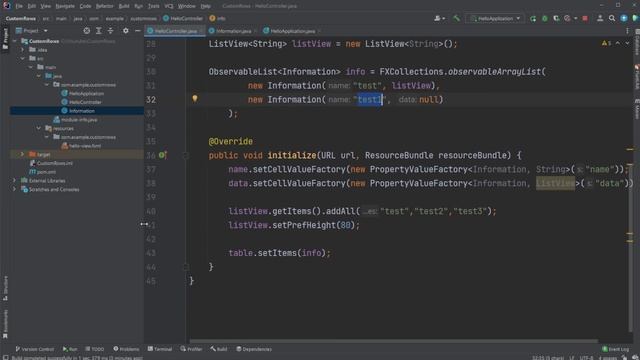The image size is (640, 360).
Task: Expand Scratches and Consoles node
Action: tap(15, 189)
